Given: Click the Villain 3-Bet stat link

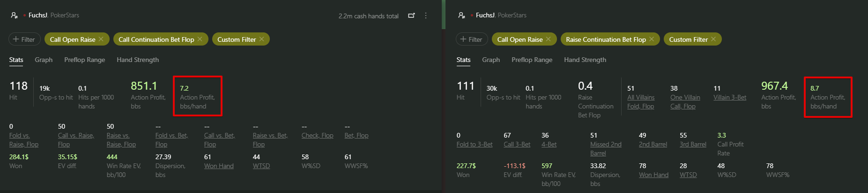Looking at the screenshot, I should click(730, 98).
